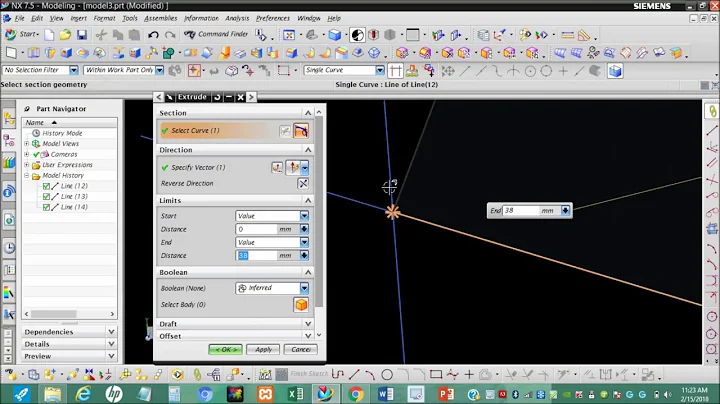The image size is (720, 404).
Task: Click the Name column header in Part Navigator
Action: click(x=69, y=123)
